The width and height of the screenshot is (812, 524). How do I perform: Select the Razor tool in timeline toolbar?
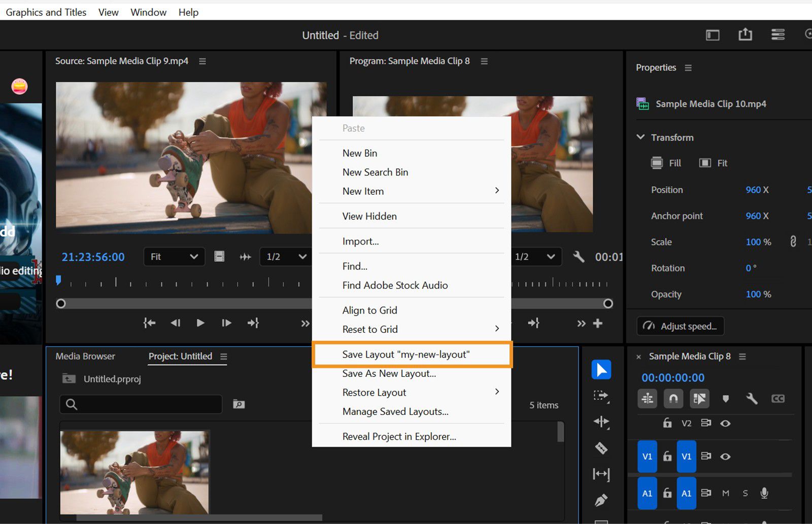[x=601, y=449]
